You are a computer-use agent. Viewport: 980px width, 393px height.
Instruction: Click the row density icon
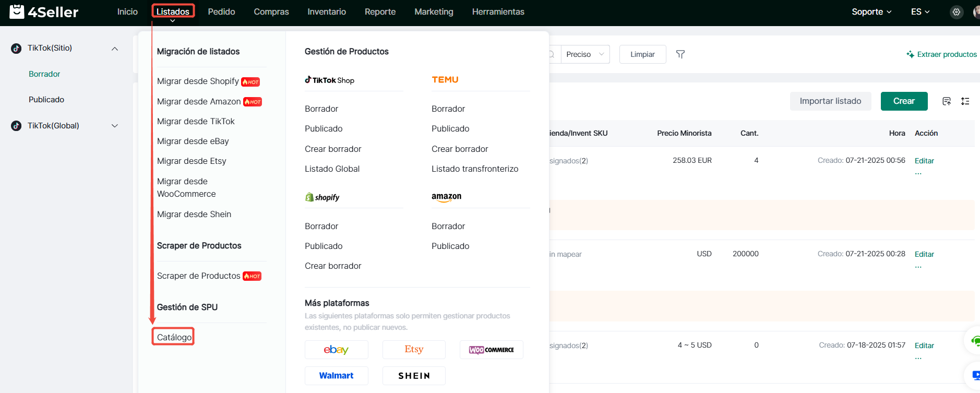click(x=965, y=101)
